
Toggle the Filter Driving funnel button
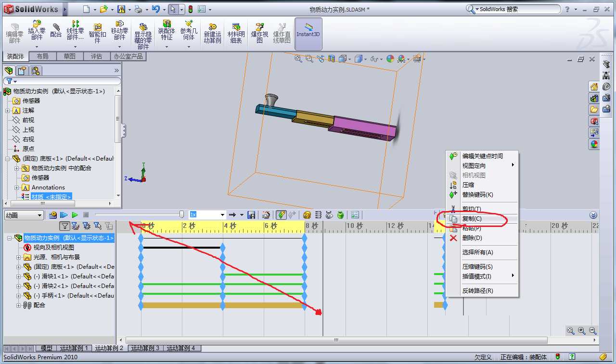pyautogui.click(x=86, y=226)
